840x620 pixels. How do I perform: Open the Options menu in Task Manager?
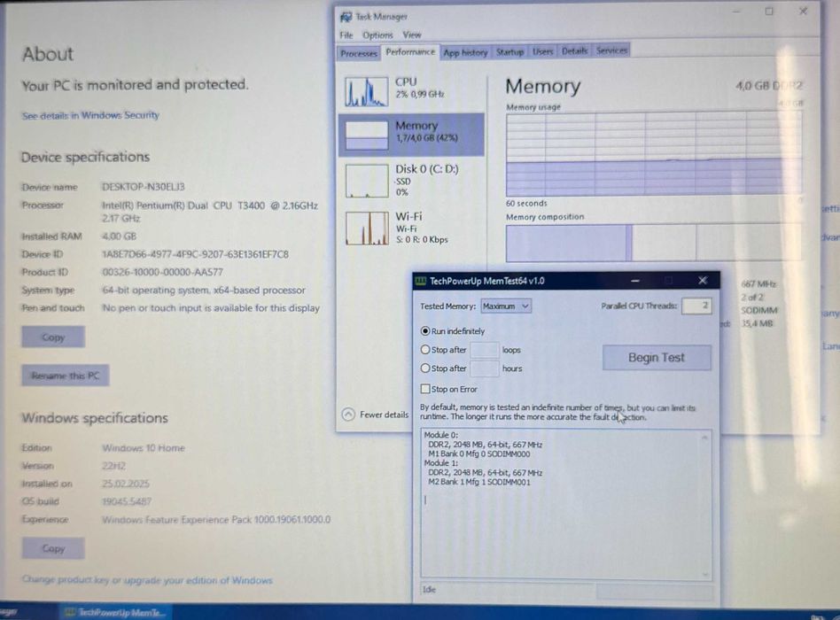point(377,35)
